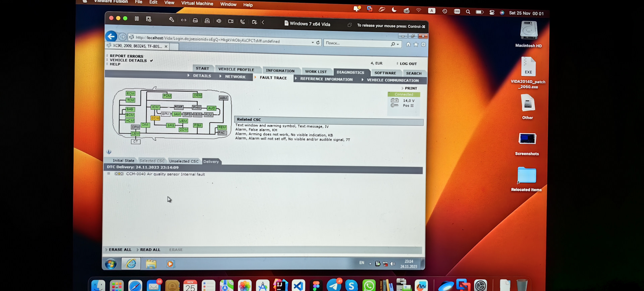Open VMware settings wrench icon

171,20
